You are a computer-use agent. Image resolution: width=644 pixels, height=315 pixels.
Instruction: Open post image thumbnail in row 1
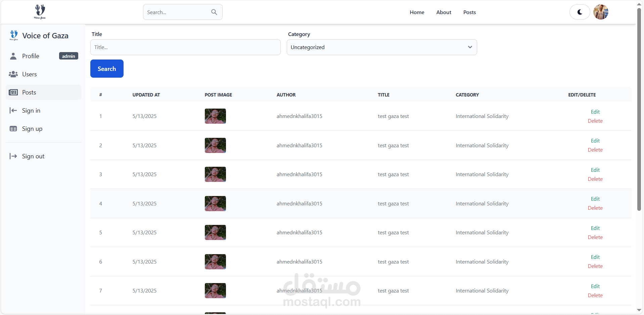coord(215,116)
